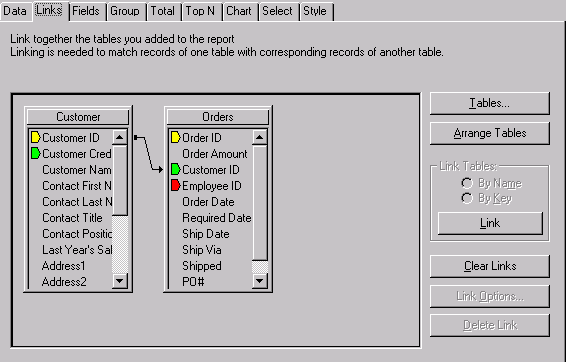Viewport: 566px width, 362px height.
Task: Select the Required Date field
Action: click(x=217, y=218)
